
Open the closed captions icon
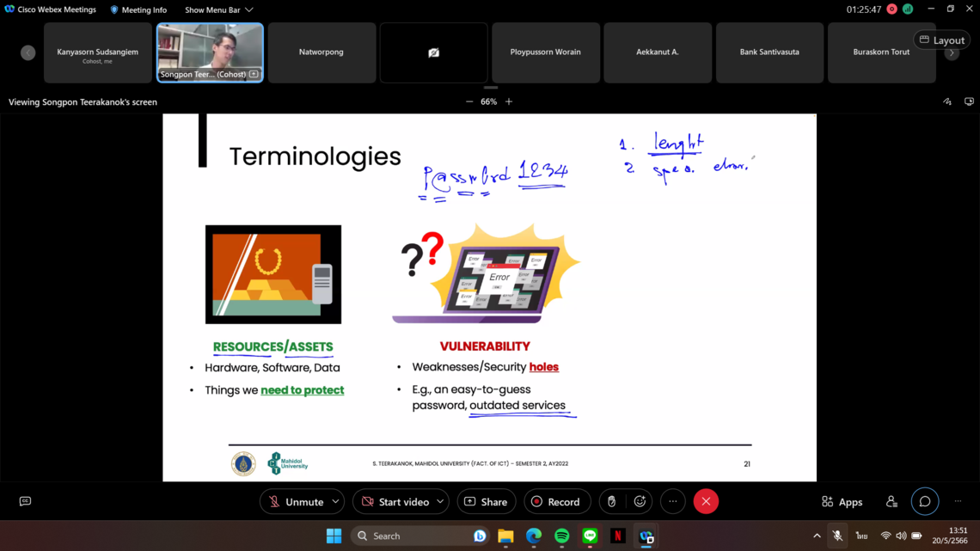(x=25, y=501)
